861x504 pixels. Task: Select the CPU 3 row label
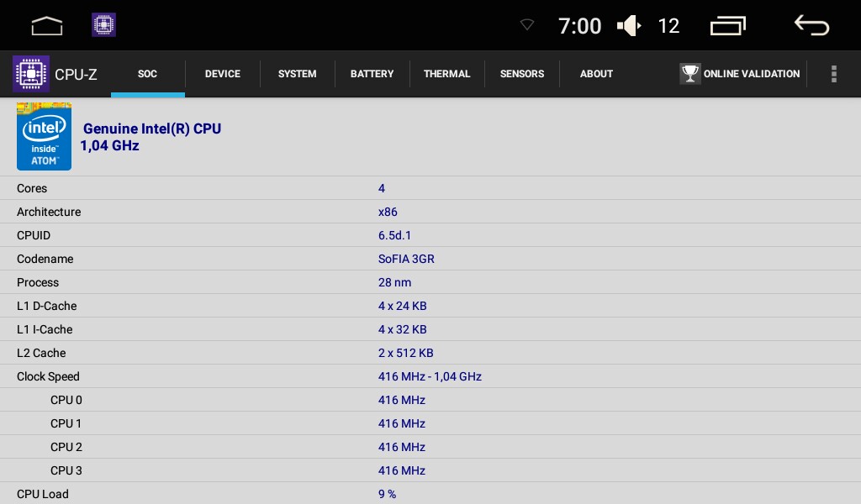click(x=66, y=471)
